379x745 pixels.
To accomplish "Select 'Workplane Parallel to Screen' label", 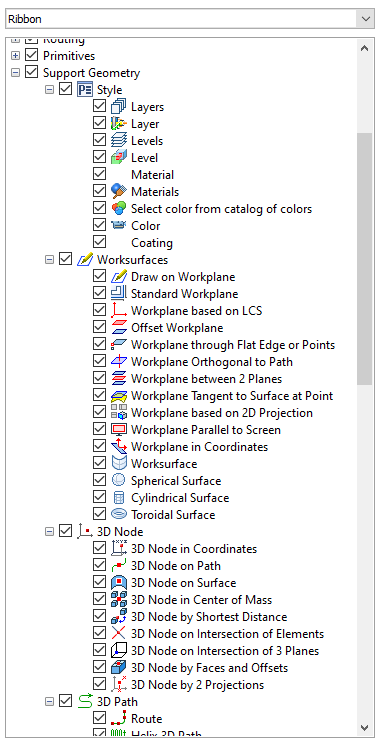I will [206, 430].
